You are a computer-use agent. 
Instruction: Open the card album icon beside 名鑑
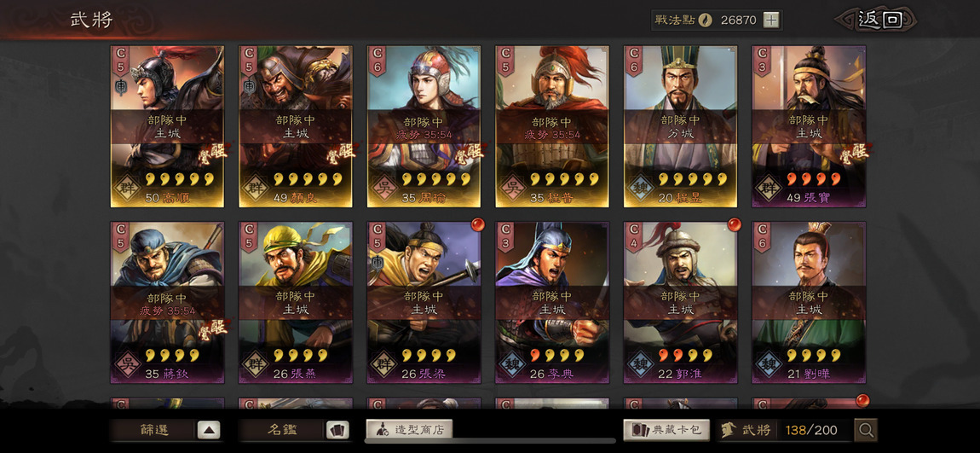click(x=337, y=431)
